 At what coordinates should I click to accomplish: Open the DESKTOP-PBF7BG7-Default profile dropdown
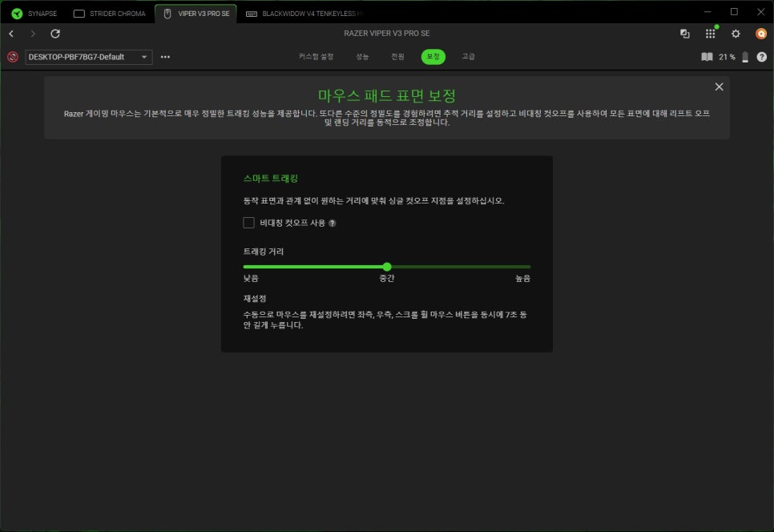88,57
